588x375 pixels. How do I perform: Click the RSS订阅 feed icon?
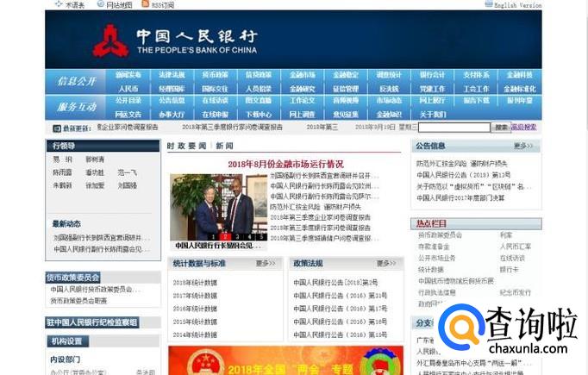point(146,4)
